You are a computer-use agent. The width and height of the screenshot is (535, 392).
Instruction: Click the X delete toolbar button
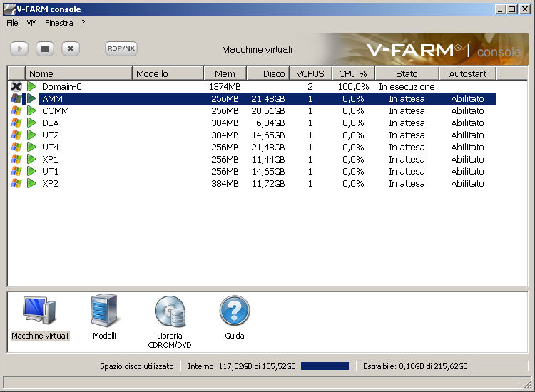pyautogui.click(x=71, y=48)
